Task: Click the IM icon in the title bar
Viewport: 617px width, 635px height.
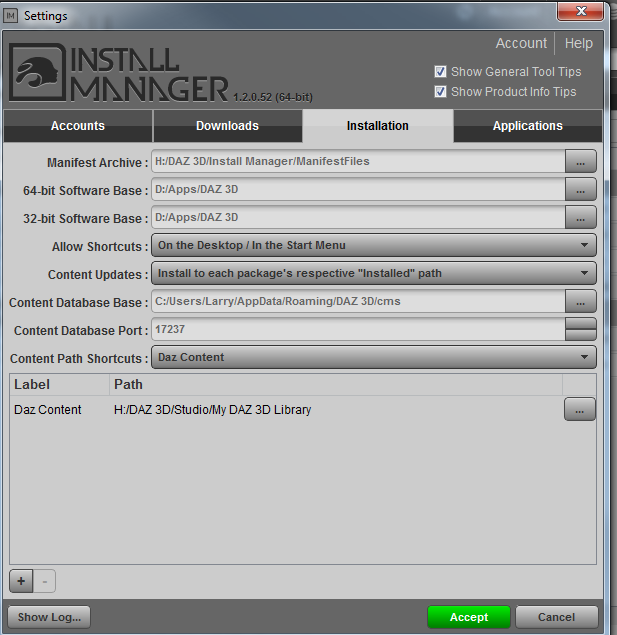Action: pos(11,16)
